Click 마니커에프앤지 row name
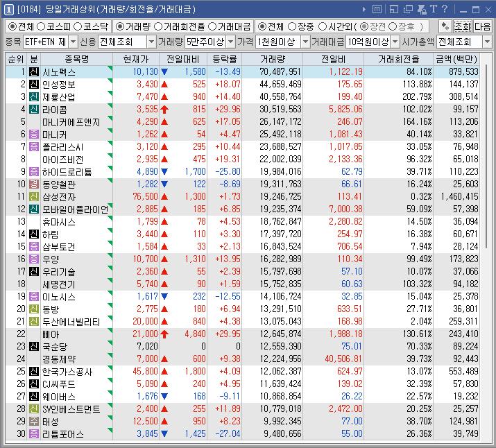 pyautogui.click(x=71, y=122)
